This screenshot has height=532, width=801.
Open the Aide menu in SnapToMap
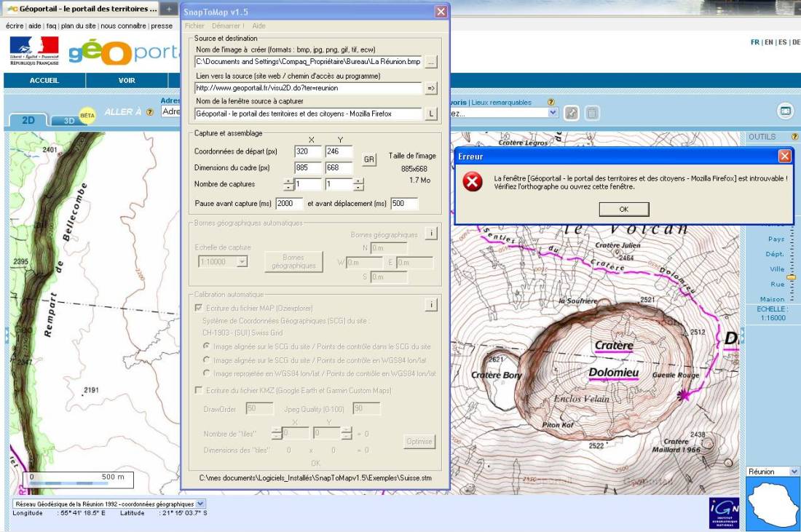(259, 25)
